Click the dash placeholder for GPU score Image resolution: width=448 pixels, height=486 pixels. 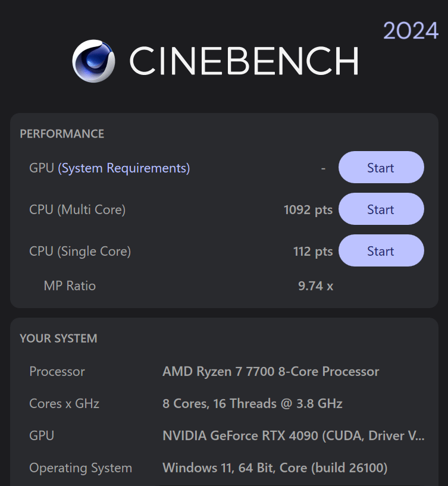click(x=323, y=168)
